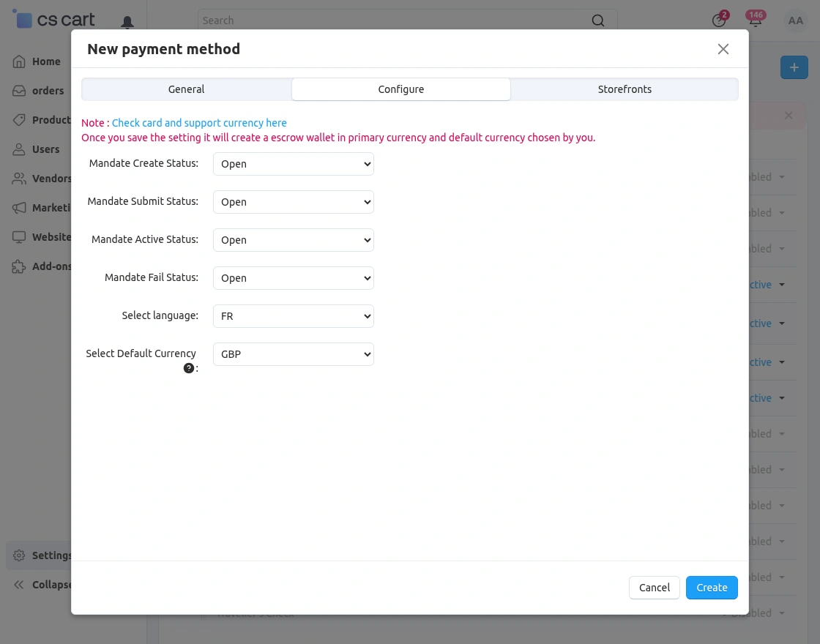
Task: Open Mandate Fail Status dropdown
Action: (294, 279)
